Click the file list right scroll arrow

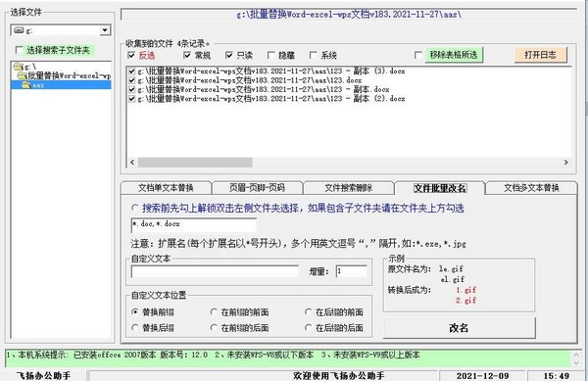pyautogui.click(x=565, y=163)
